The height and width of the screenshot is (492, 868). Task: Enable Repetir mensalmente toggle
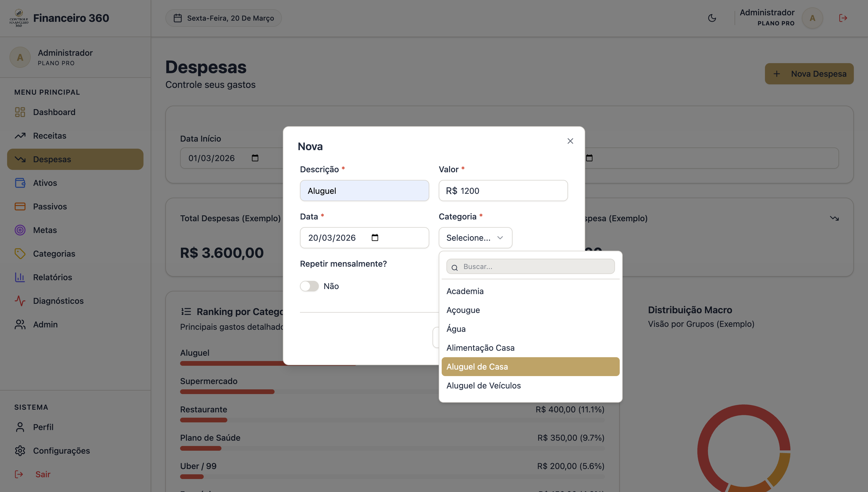(309, 286)
